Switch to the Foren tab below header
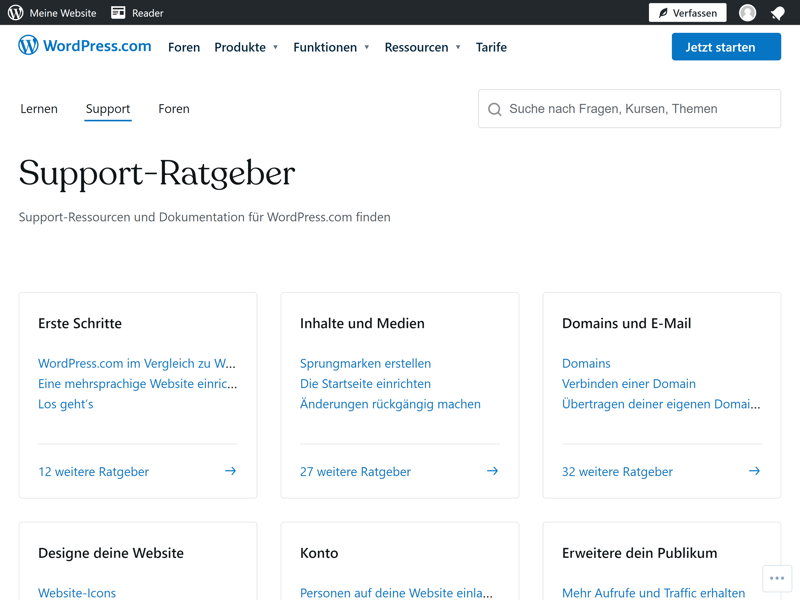 pyautogui.click(x=174, y=109)
